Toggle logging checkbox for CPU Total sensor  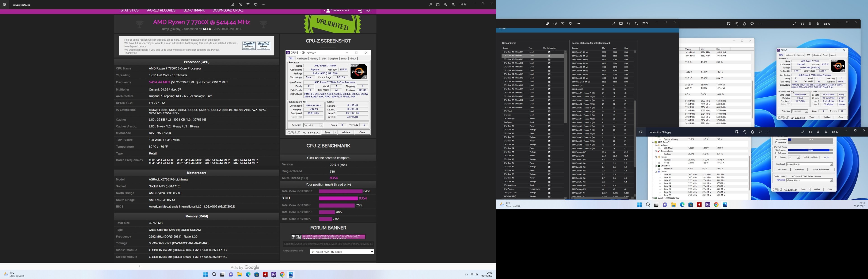(549, 111)
